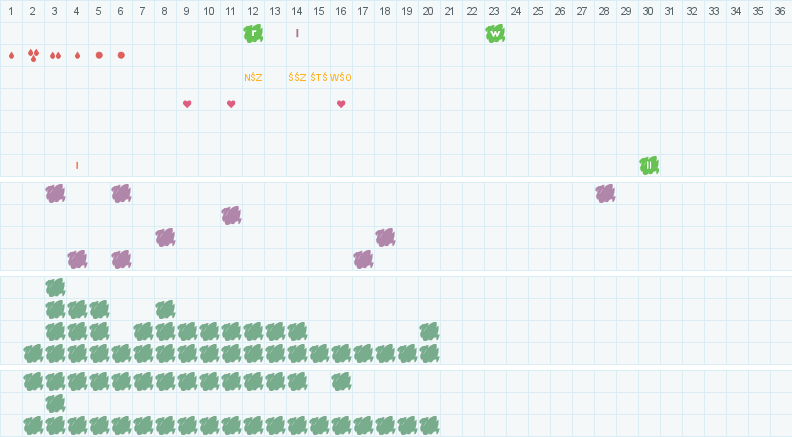Select the heart icon on day 9
792x437 pixels.
(x=187, y=104)
